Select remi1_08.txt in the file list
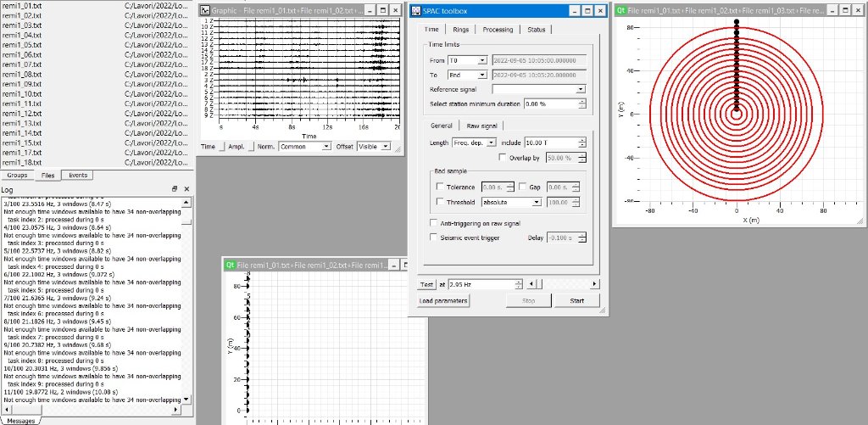868x425 pixels. [x=22, y=75]
